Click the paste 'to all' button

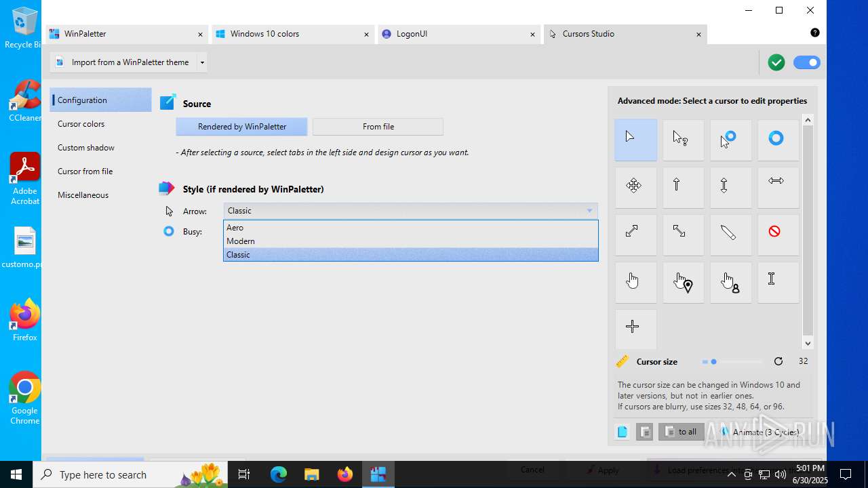(682, 432)
